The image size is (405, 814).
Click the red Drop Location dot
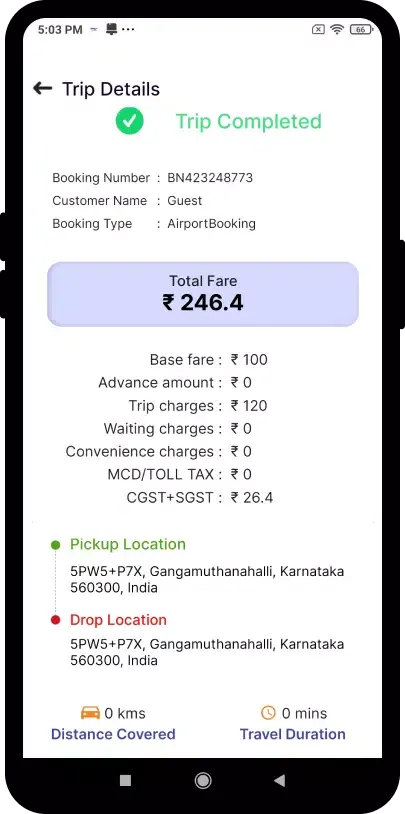[56, 620]
